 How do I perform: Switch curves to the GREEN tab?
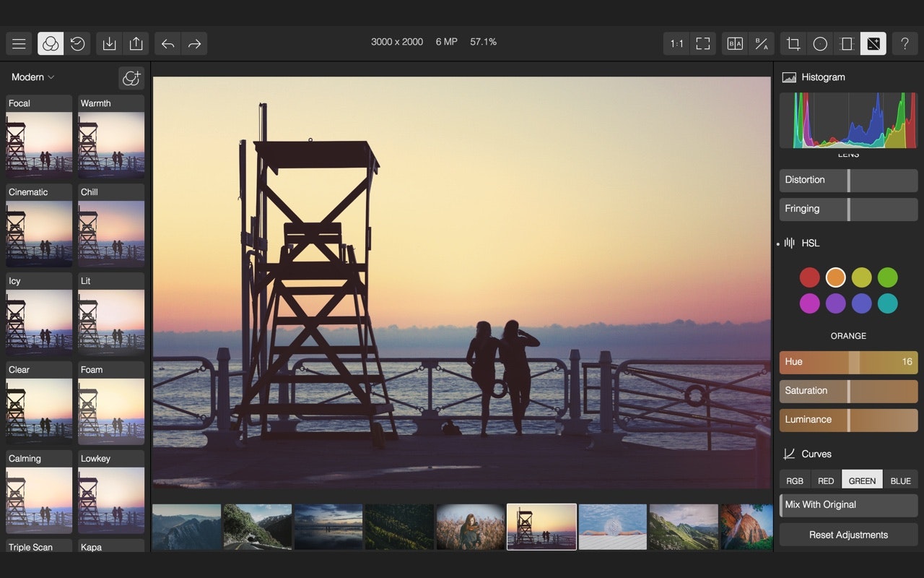click(862, 480)
